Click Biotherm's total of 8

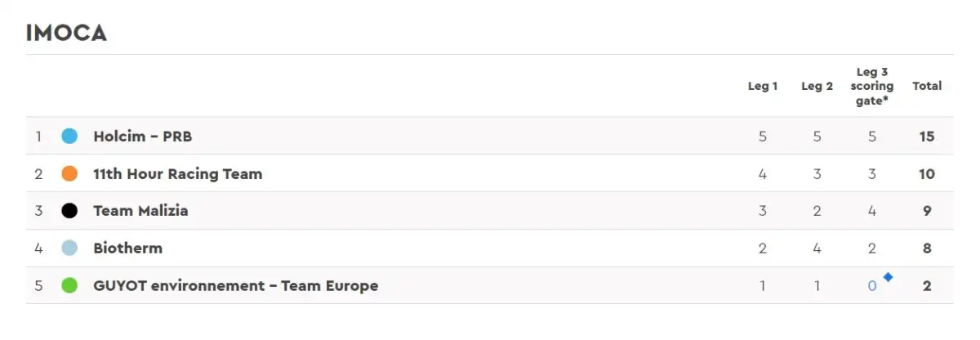(927, 248)
